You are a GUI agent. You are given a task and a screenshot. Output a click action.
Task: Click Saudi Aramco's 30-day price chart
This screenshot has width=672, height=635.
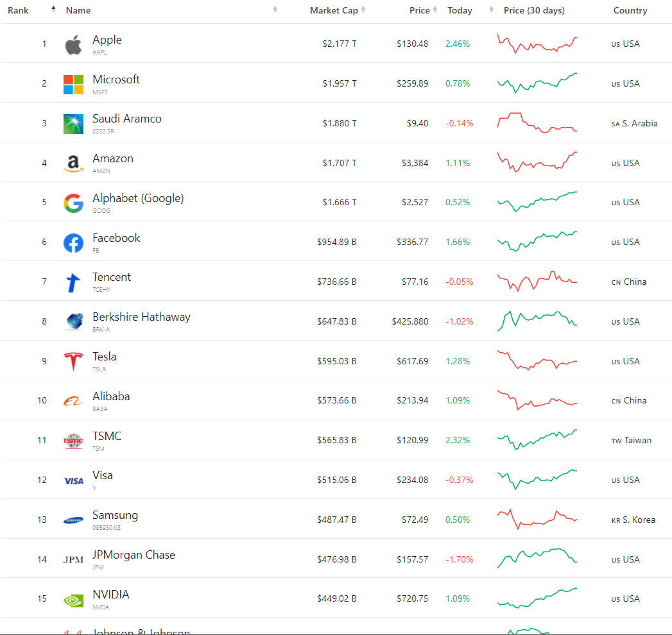tap(537, 123)
